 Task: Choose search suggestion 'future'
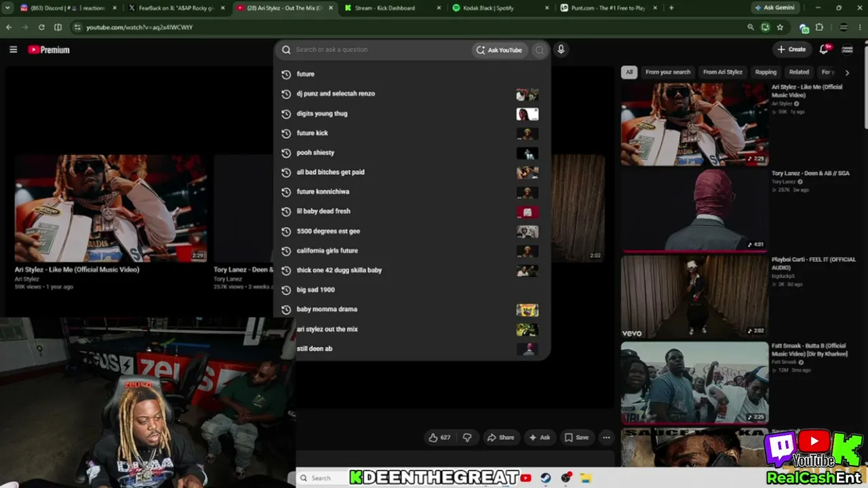[412, 74]
